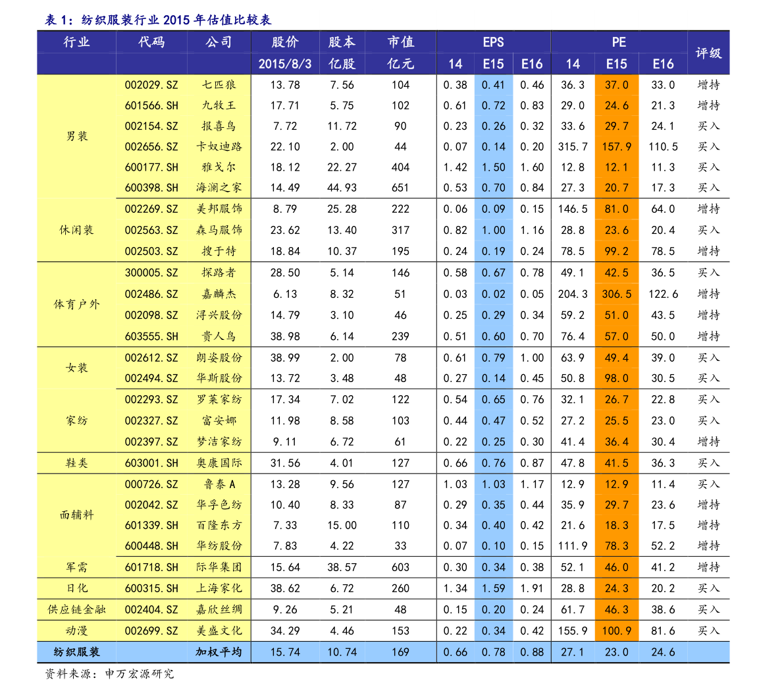The height and width of the screenshot is (693, 784).
Task: Click PE E15 value 100.9 for 美盛文化
Action: [x=617, y=631]
